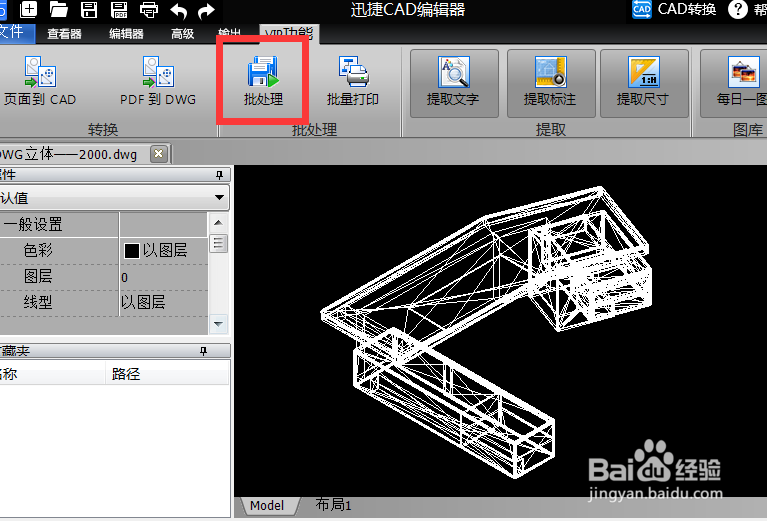767x521 pixels.
Task: Switch to the Model tab
Action: 267,505
